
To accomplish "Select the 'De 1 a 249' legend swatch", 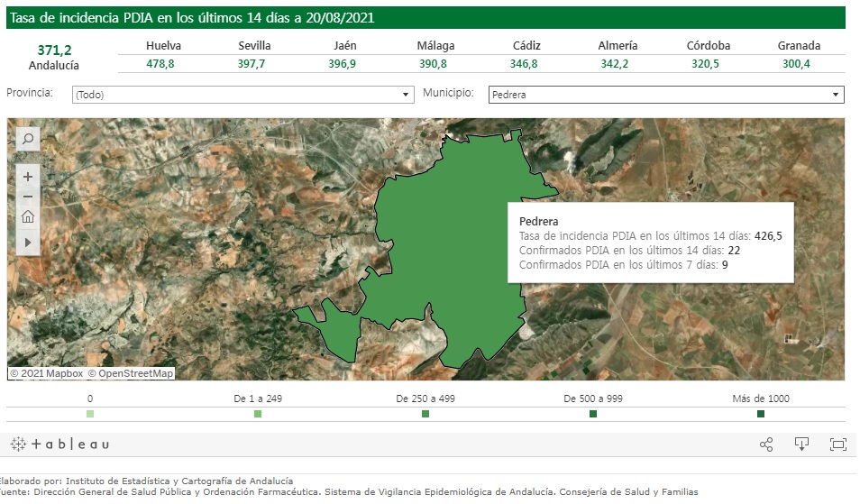I will tap(258, 414).
